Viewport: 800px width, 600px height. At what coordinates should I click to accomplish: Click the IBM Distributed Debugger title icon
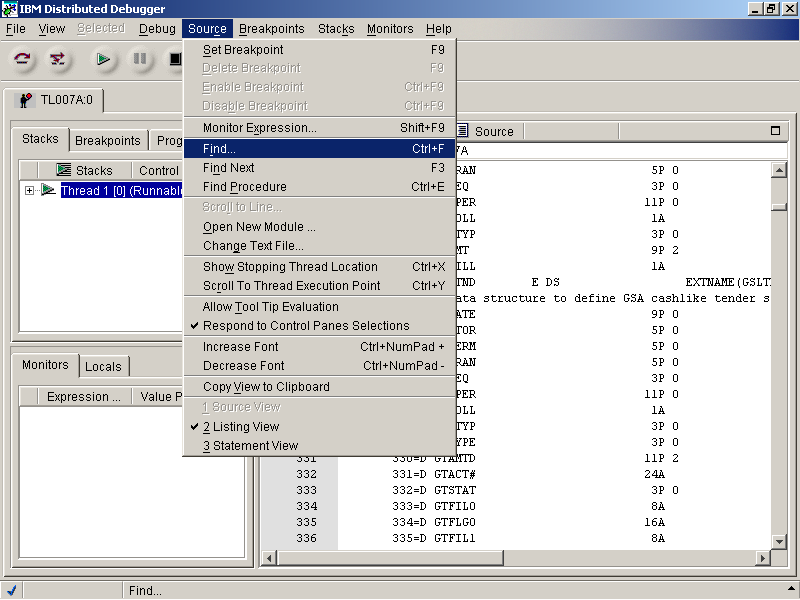[9, 9]
